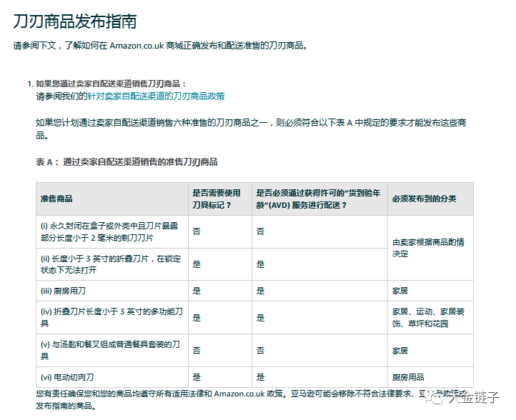Click 家居 category in the 厨房用刀 row

[400, 291]
